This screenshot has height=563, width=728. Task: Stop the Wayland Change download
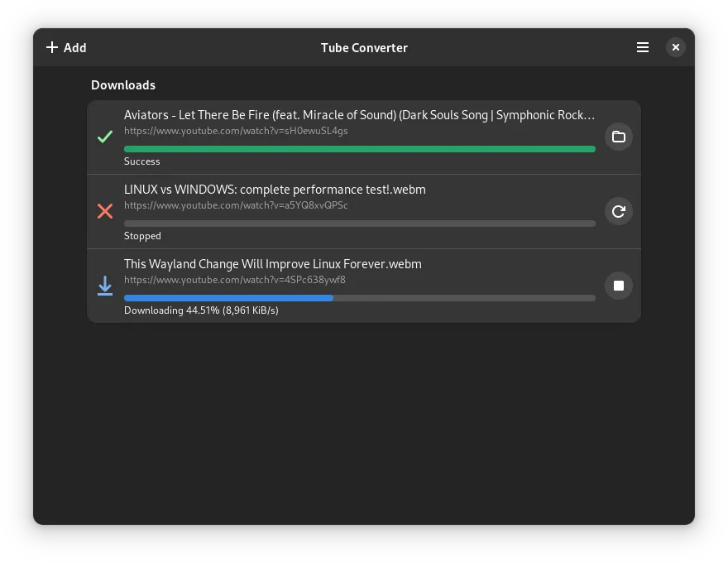(619, 286)
